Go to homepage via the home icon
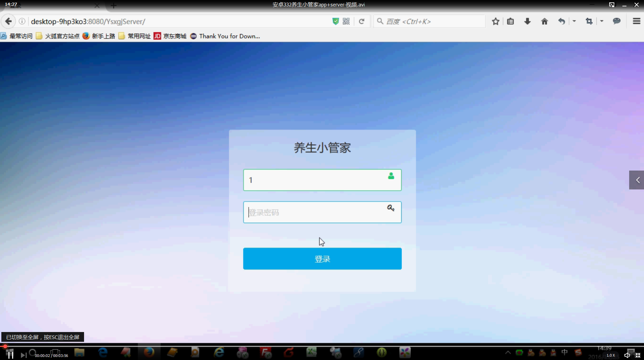 [x=544, y=21]
